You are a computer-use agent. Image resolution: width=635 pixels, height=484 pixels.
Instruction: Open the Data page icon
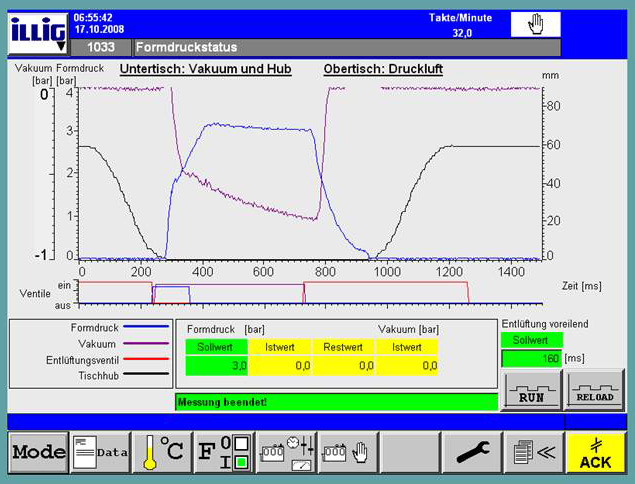click(x=100, y=452)
